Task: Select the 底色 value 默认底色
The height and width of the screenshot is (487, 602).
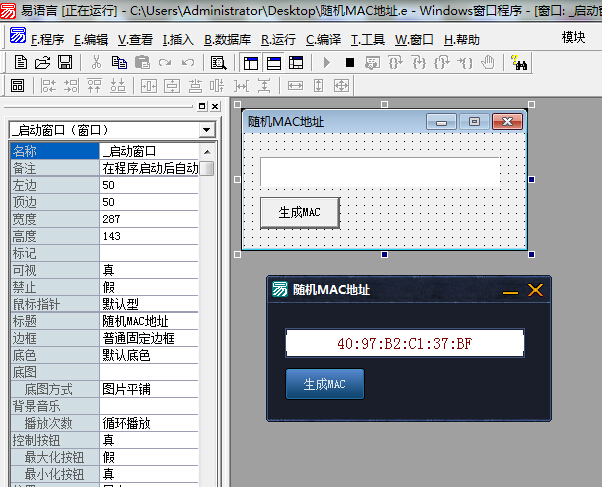Action: pyautogui.click(x=149, y=355)
